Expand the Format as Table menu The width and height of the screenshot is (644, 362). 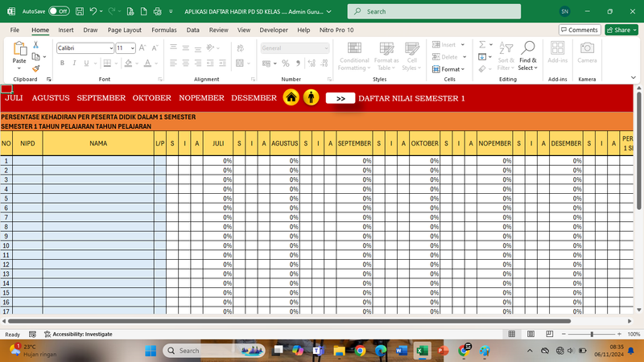coord(386,56)
